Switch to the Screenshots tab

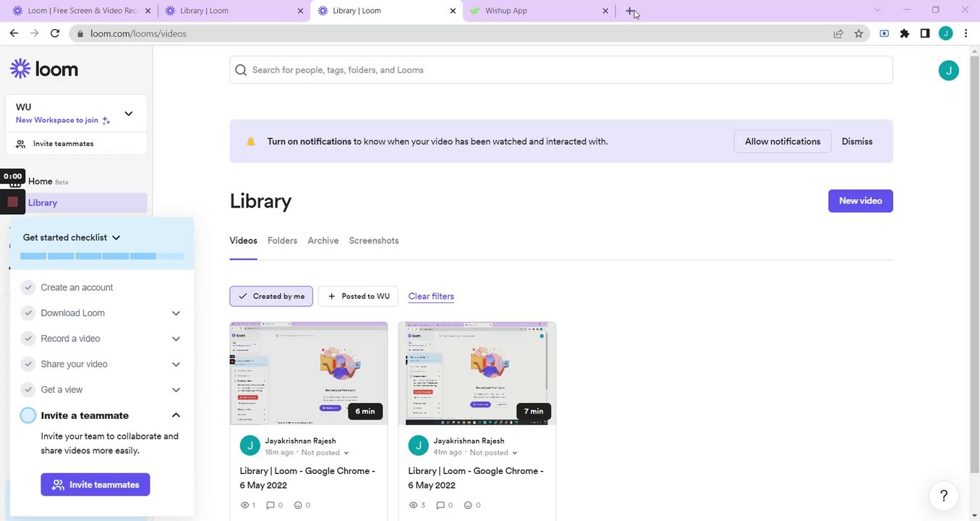374,240
